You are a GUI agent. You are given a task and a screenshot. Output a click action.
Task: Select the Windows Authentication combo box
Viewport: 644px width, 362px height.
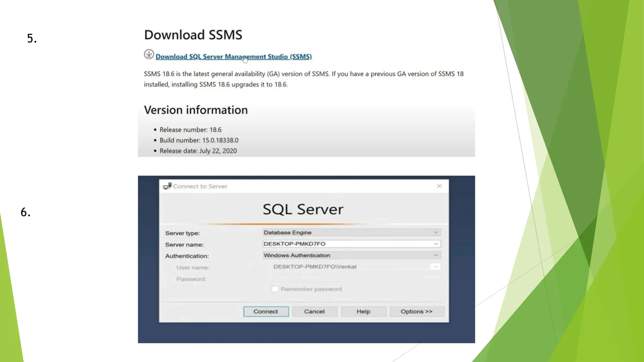(352, 255)
